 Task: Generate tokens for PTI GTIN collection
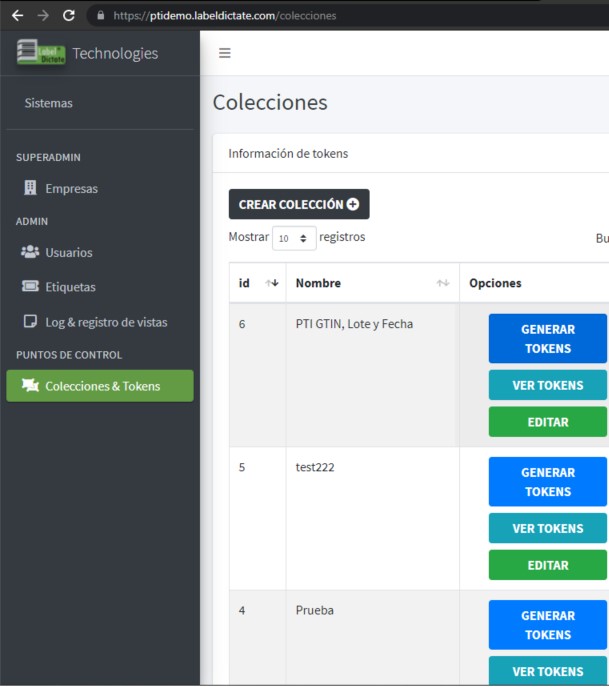(x=548, y=339)
